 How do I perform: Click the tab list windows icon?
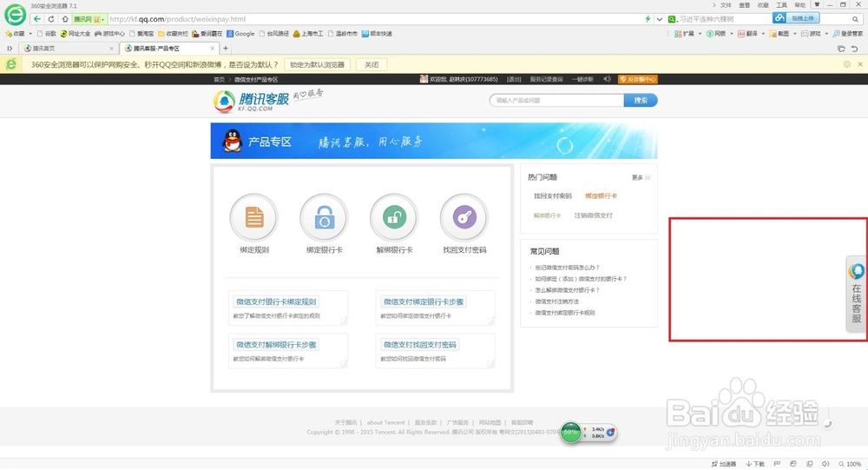841,49
